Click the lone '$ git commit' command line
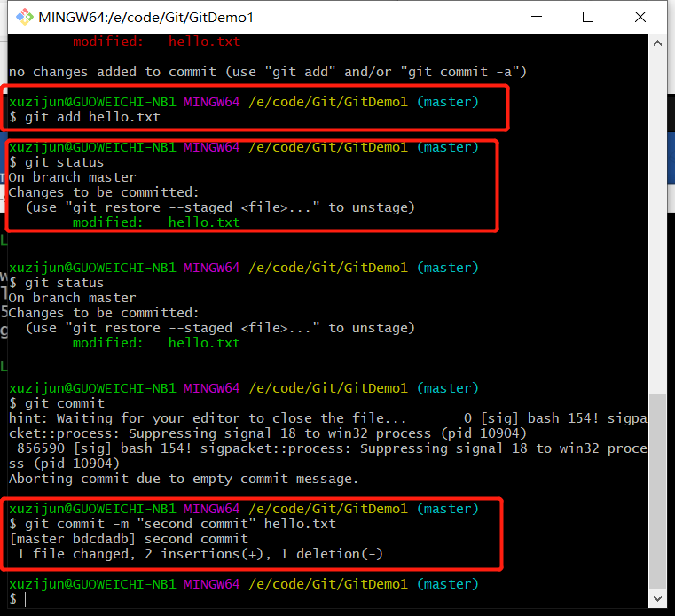675x616 pixels. coord(57,403)
